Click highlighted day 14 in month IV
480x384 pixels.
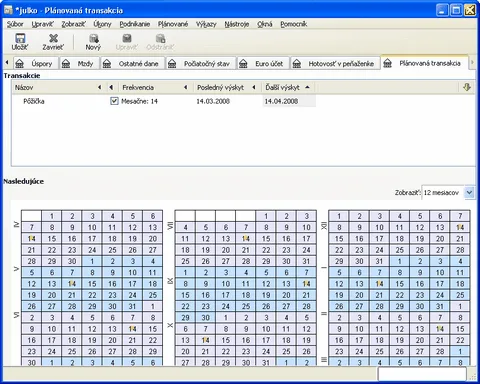point(32,239)
